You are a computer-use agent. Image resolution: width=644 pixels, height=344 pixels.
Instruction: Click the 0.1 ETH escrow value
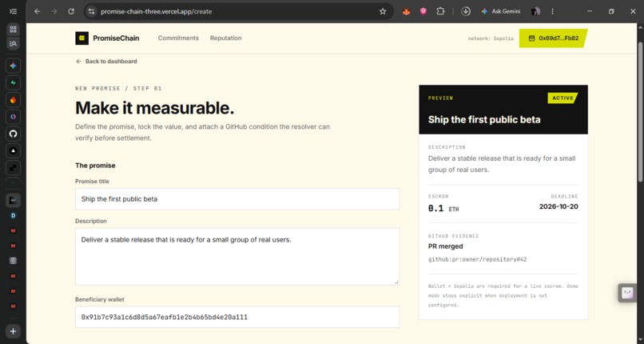pyautogui.click(x=443, y=208)
